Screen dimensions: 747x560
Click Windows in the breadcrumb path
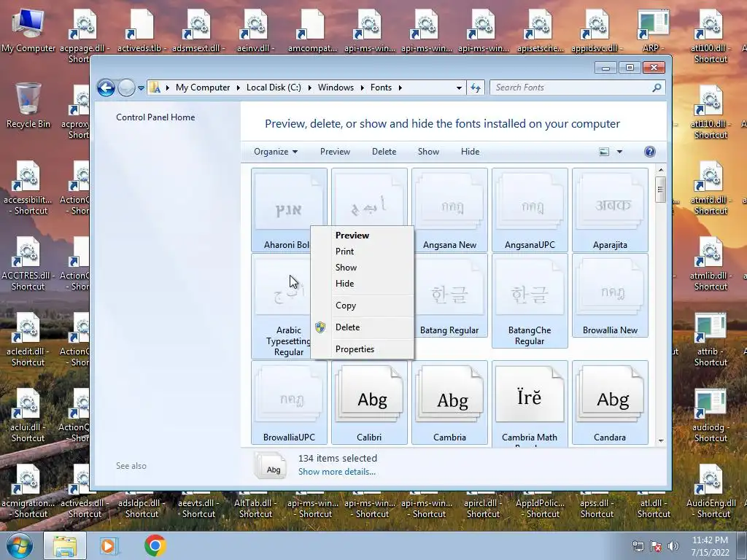tap(336, 87)
